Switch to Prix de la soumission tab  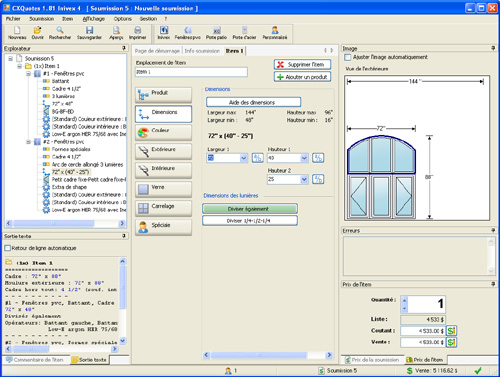pos(372,360)
